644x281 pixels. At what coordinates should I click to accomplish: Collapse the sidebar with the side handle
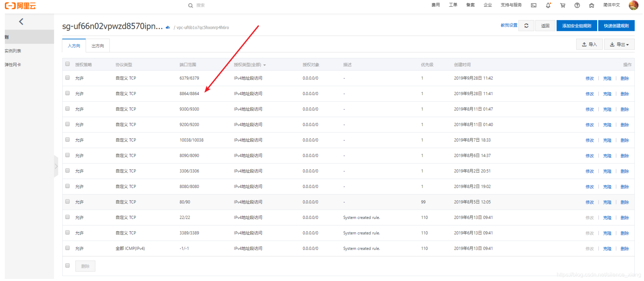click(x=56, y=166)
